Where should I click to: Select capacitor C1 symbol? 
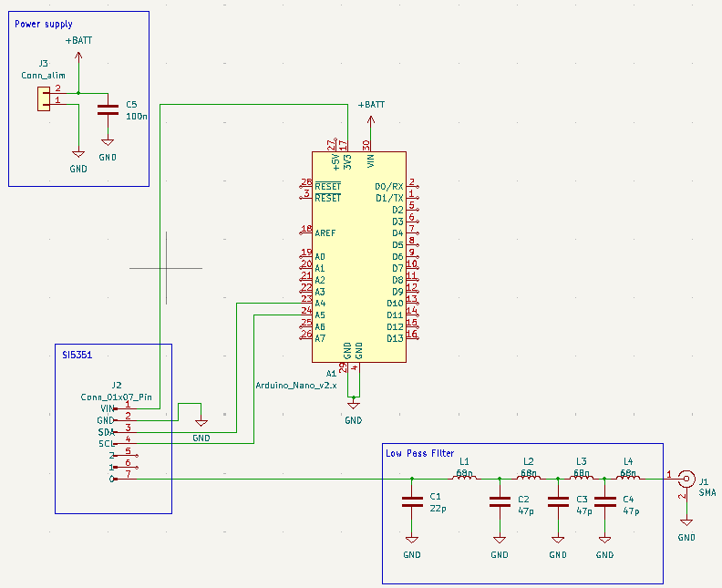pos(412,502)
